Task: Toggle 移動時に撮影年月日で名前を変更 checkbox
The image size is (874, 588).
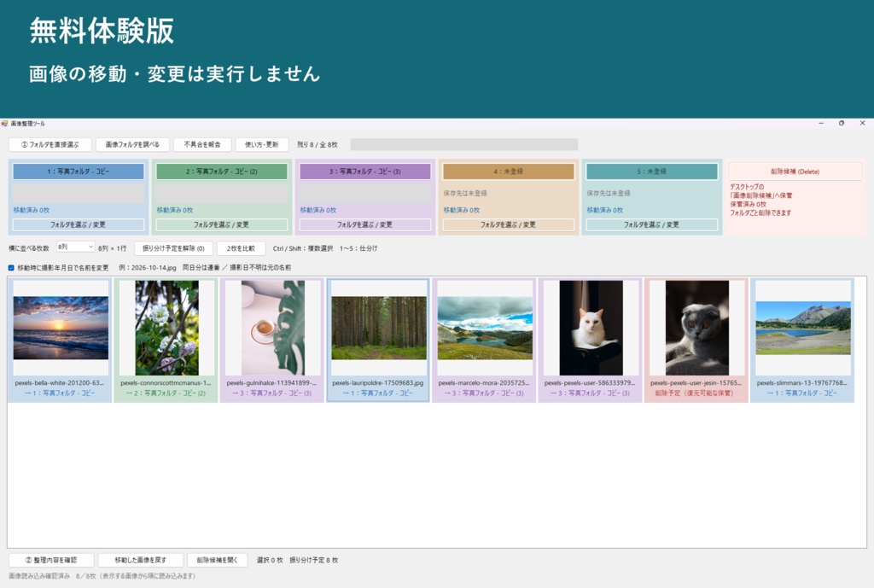Action: [11, 268]
